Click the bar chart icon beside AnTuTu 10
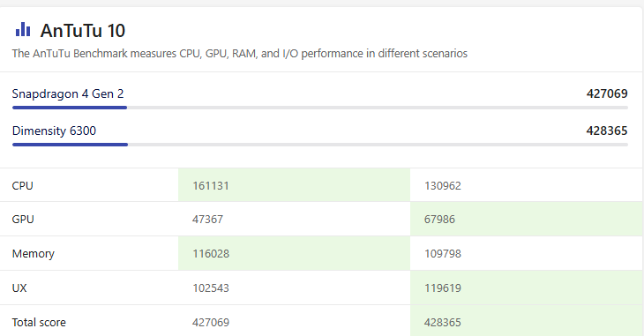Screen dimensions: 644x336 click(x=23, y=30)
